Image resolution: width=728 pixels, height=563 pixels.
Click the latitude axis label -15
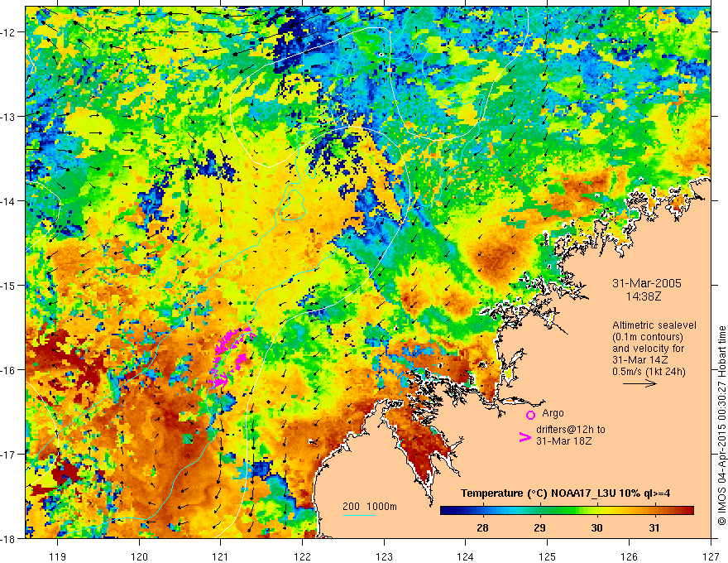pos(8,285)
